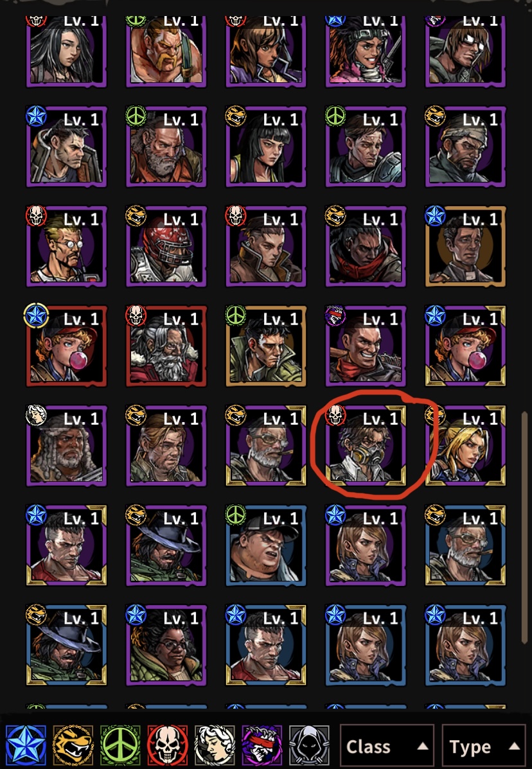Select the circled gas mask hero
Image resolution: width=532 pixels, height=769 pixels.
tap(366, 445)
